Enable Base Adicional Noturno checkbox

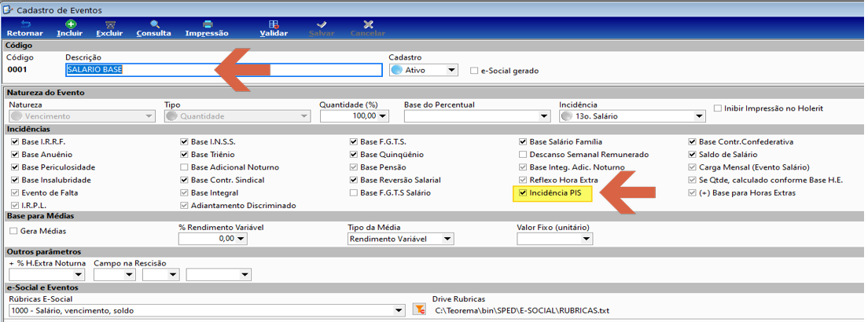[184, 167]
